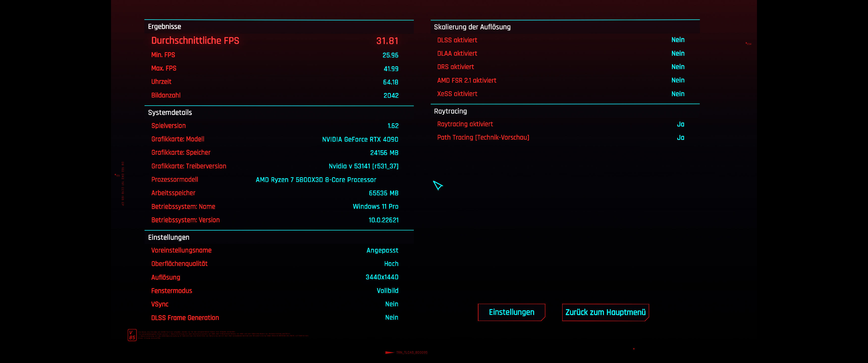Click Path Tracing Ja value
868x363 pixels.
click(x=680, y=137)
